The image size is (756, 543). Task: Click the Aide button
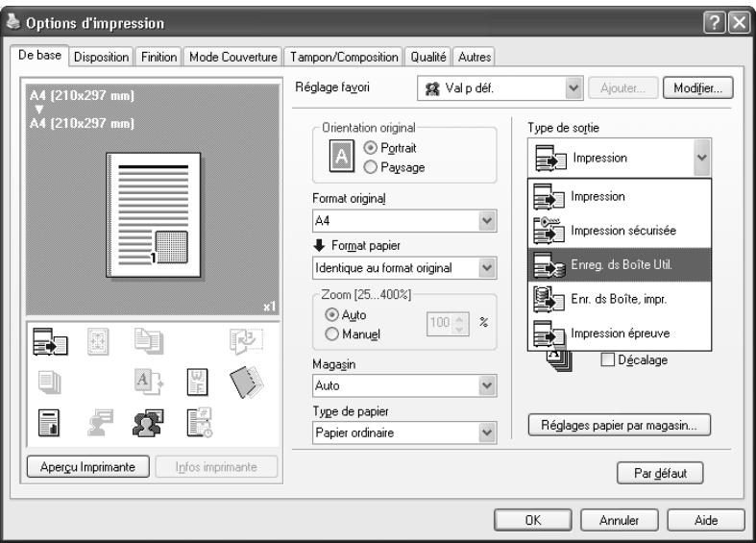(706, 520)
